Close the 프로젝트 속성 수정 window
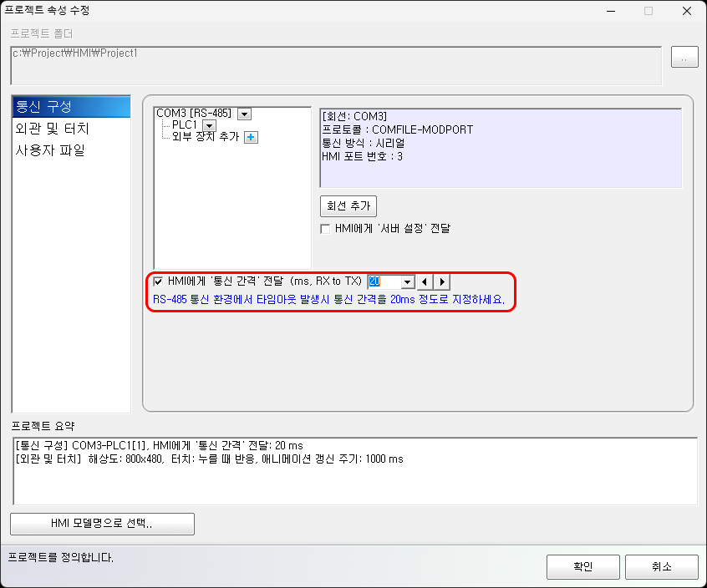Screen dimensions: 707x588 click(685, 12)
